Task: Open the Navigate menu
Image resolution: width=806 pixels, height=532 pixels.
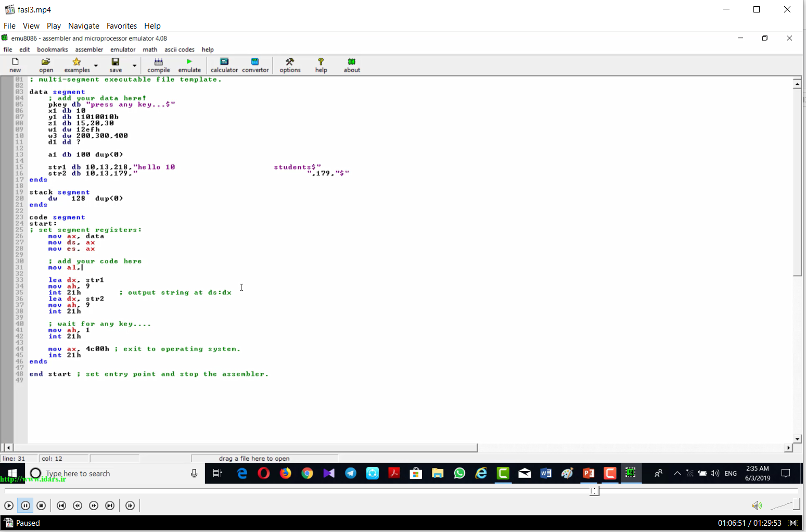Action: tap(84, 26)
